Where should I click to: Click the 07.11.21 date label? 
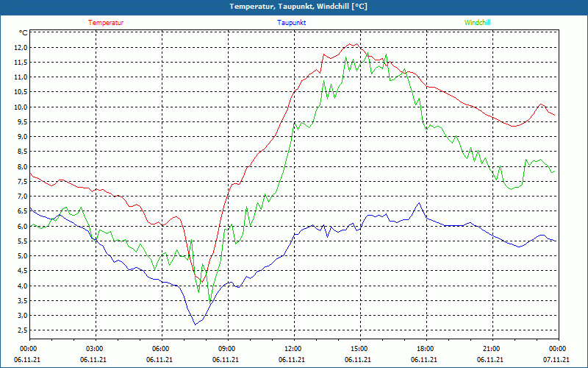tap(556, 359)
